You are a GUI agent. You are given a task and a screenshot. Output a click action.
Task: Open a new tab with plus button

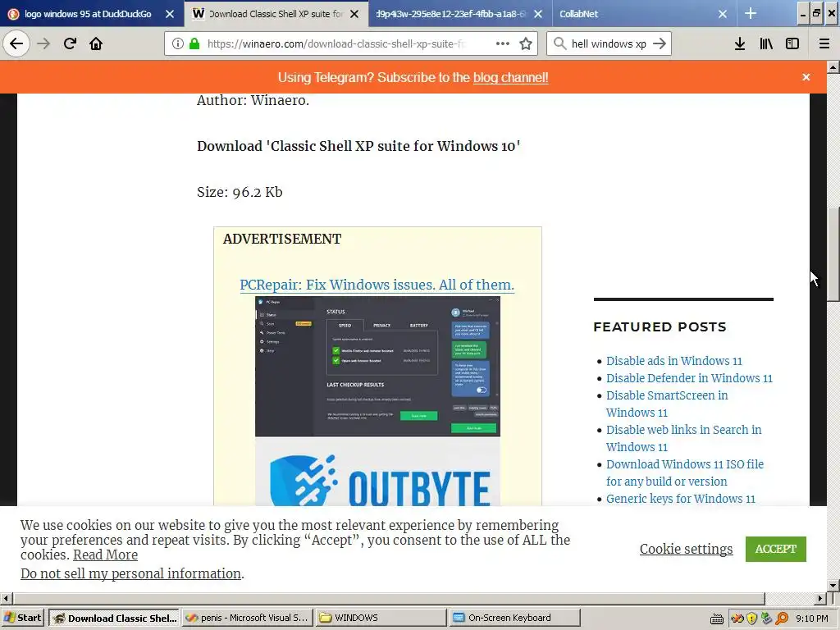[x=751, y=14]
